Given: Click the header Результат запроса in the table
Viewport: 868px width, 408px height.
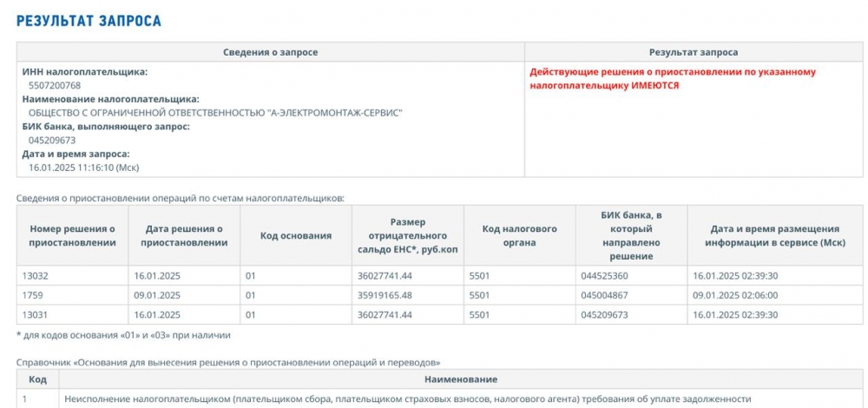Looking at the screenshot, I should pyautogui.click(x=693, y=52).
